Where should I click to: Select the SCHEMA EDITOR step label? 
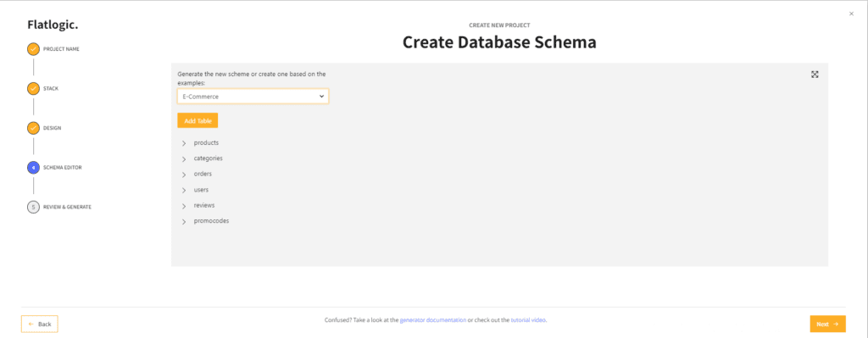(x=63, y=168)
